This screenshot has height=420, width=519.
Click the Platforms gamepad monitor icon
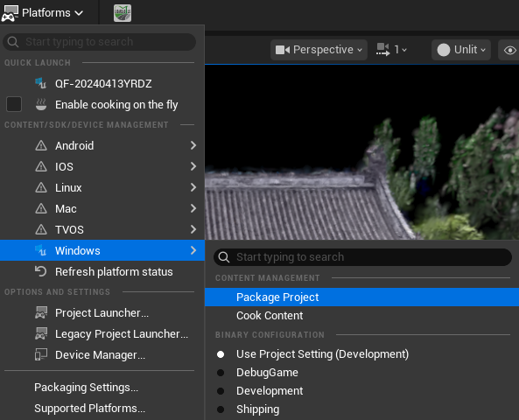10,14
